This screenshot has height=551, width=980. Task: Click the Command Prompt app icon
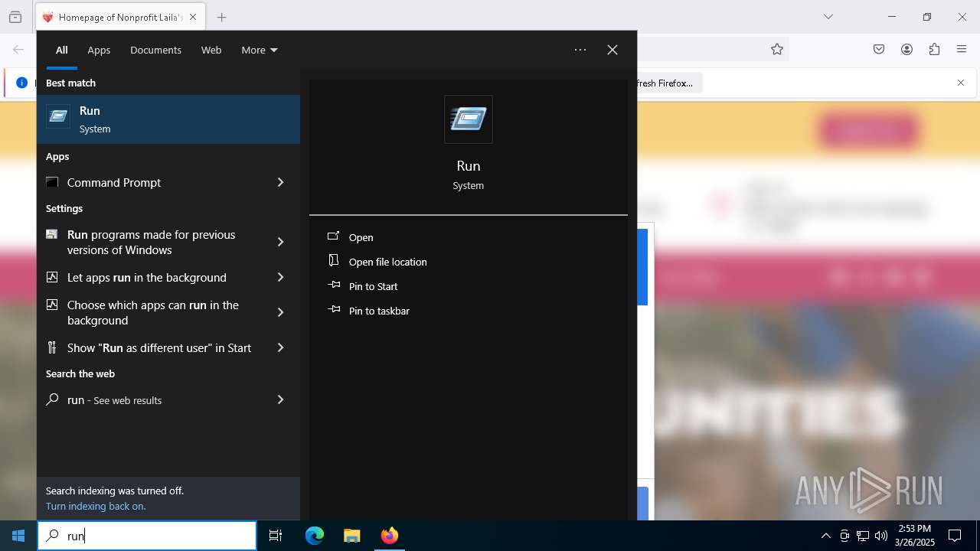point(52,182)
